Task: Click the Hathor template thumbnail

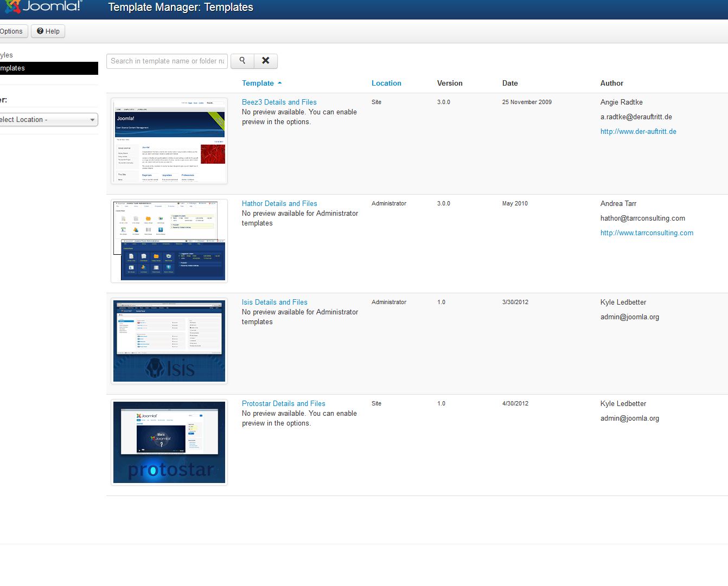Action: click(x=169, y=241)
